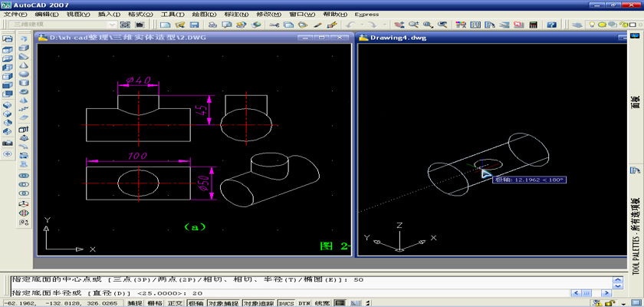The width and height of the screenshot is (644, 307).
Task: Open the 格式(O) menu
Action: [141, 14]
